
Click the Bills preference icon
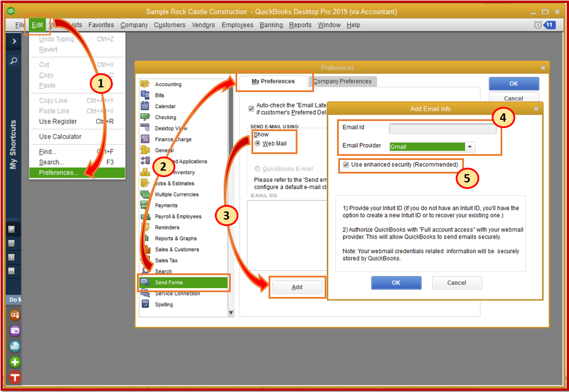(145, 95)
